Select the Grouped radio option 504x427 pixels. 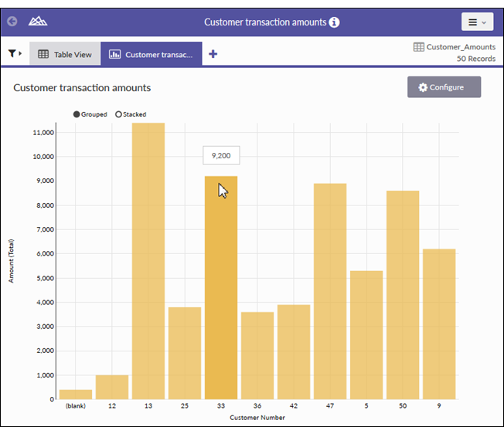coord(77,114)
